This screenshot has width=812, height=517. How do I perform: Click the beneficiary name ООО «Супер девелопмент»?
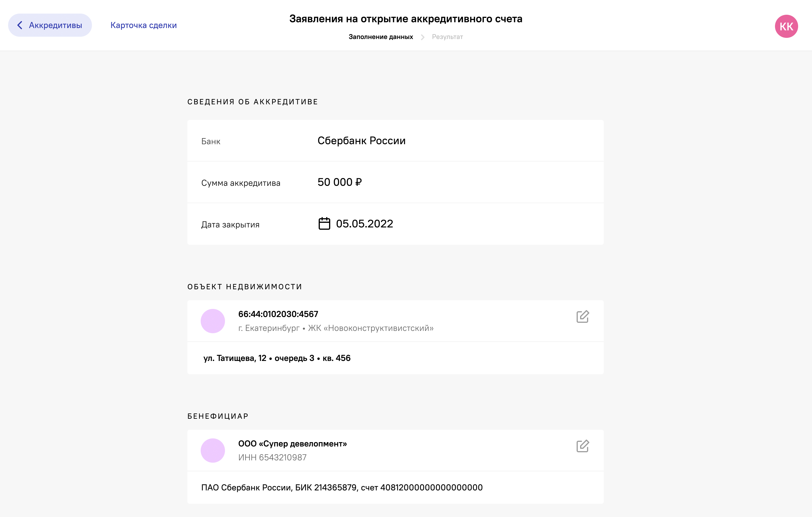292,444
